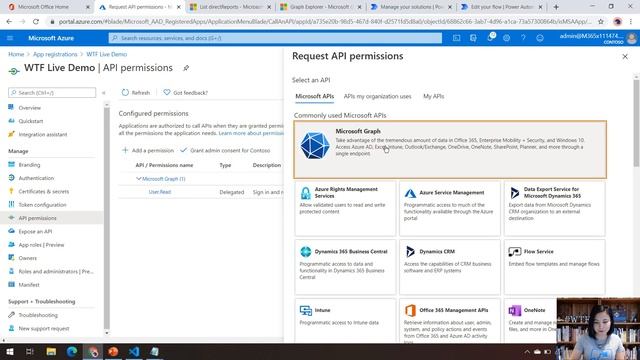Open Manifest in the left menu

tap(29, 285)
